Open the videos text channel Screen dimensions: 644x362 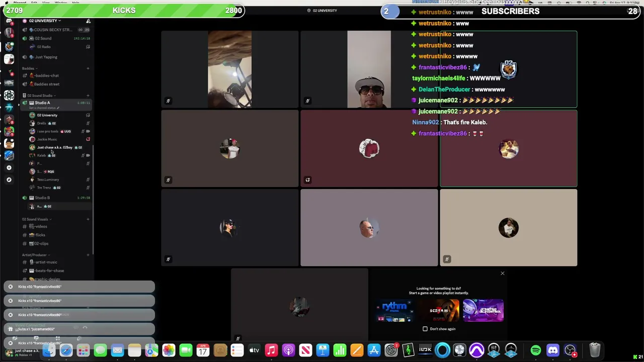click(56, 226)
